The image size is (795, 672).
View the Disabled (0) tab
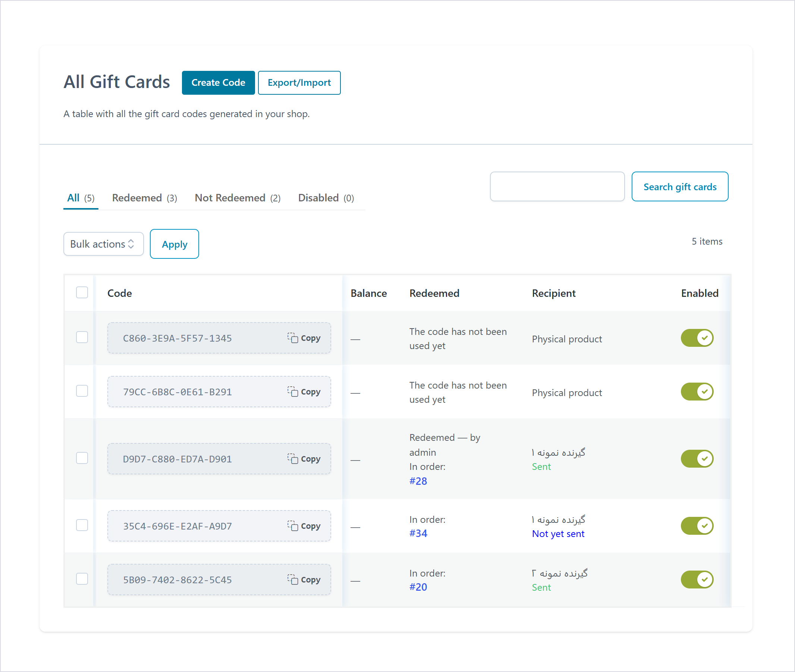tap(326, 198)
